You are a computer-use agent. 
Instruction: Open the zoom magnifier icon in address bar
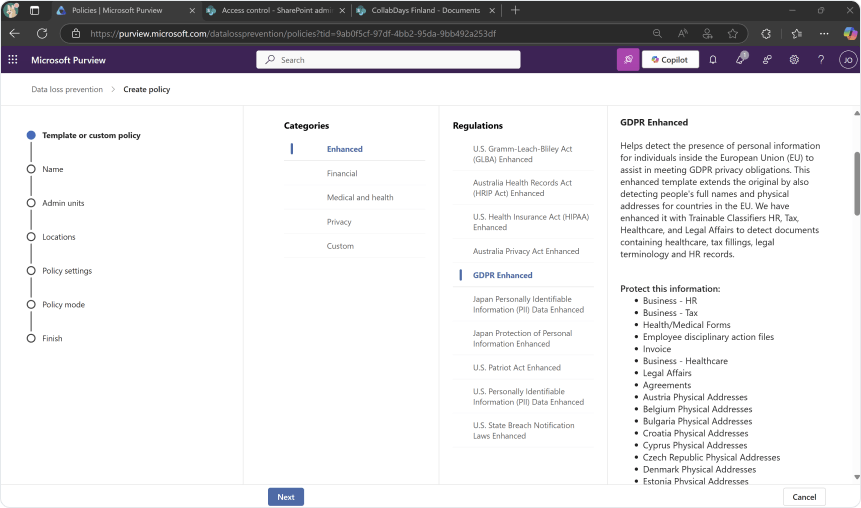657,34
